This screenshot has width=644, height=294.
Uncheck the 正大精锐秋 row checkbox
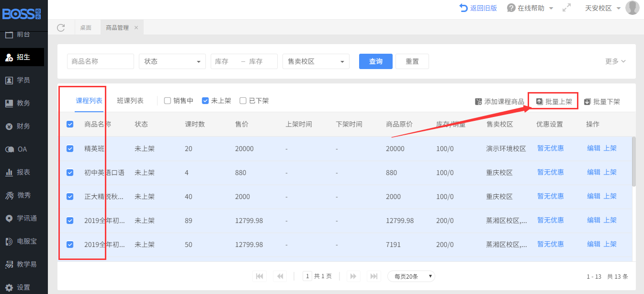[x=70, y=197]
